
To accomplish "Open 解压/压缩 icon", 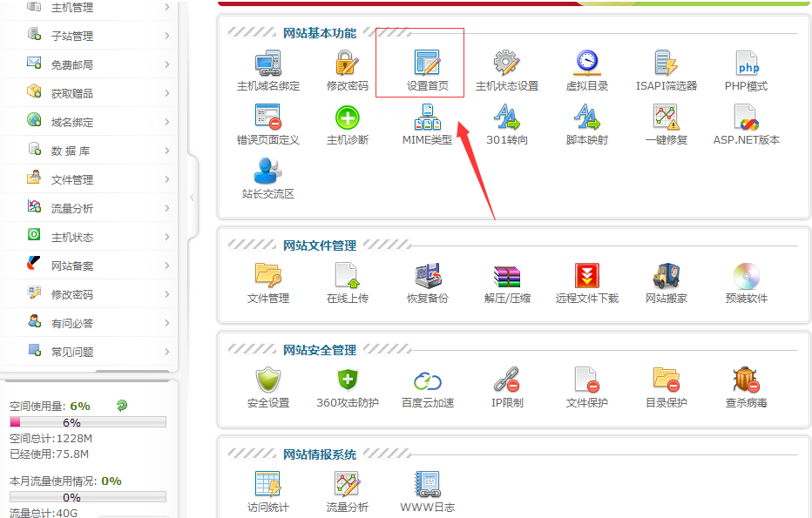I will [507, 276].
